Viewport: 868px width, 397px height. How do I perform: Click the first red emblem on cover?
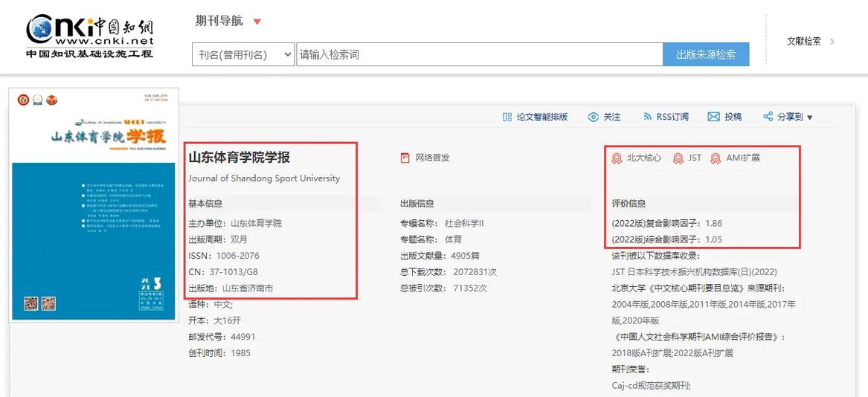coord(23,100)
